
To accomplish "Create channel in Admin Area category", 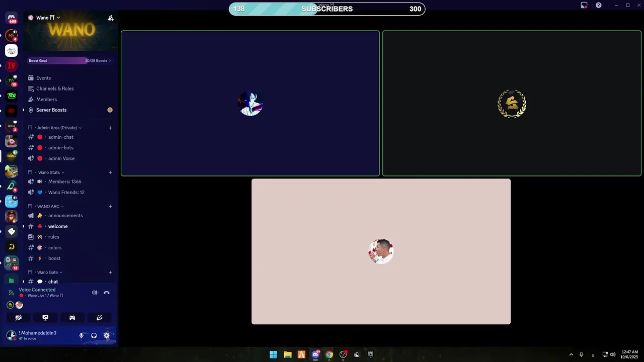I will point(110,128).
